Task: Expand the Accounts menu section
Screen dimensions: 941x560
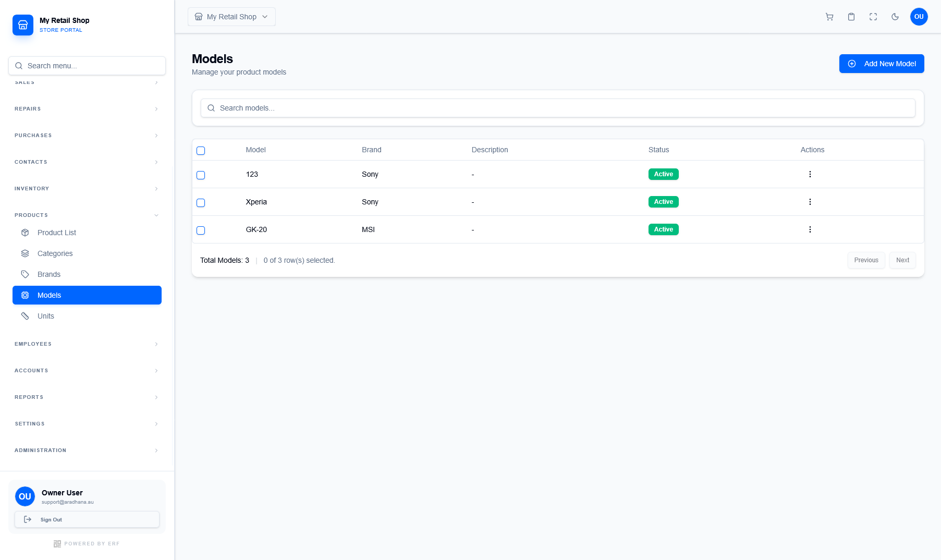Action: coord(87,371)
